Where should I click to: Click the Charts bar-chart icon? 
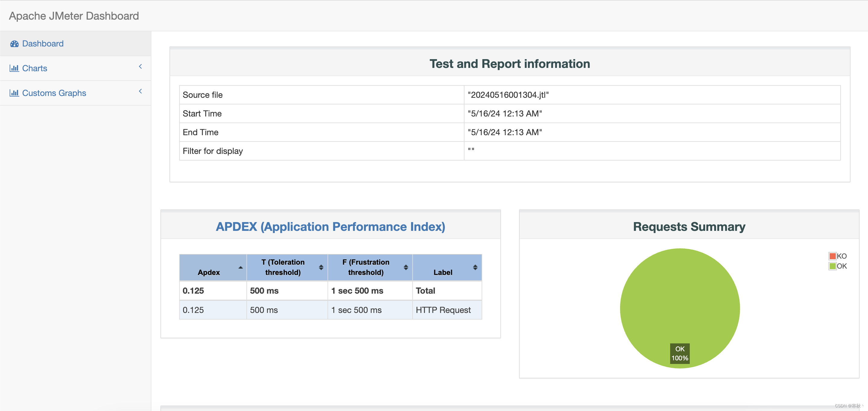14,68
